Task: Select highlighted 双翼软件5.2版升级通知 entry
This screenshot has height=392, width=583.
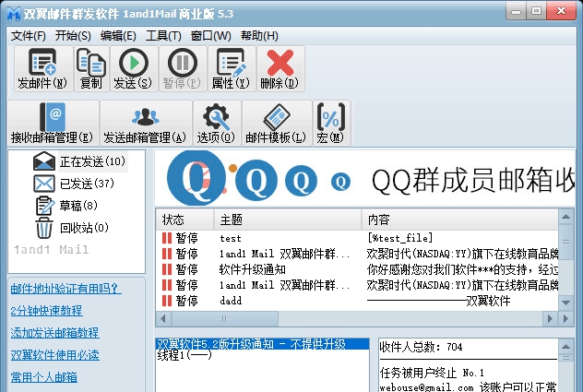Action: tap(263, 344)
